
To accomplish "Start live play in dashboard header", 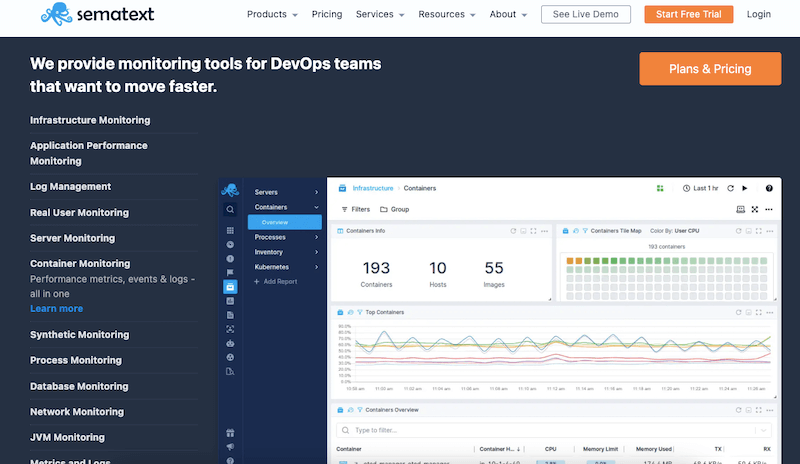I will tap(745, 188).
